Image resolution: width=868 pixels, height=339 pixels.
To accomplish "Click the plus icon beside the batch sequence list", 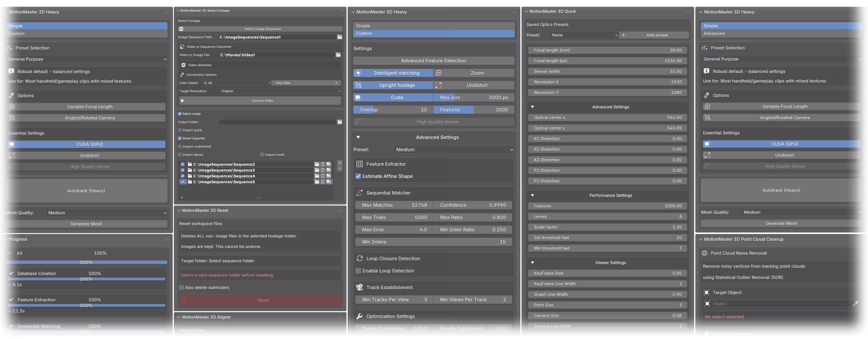I will pos(340,163).
